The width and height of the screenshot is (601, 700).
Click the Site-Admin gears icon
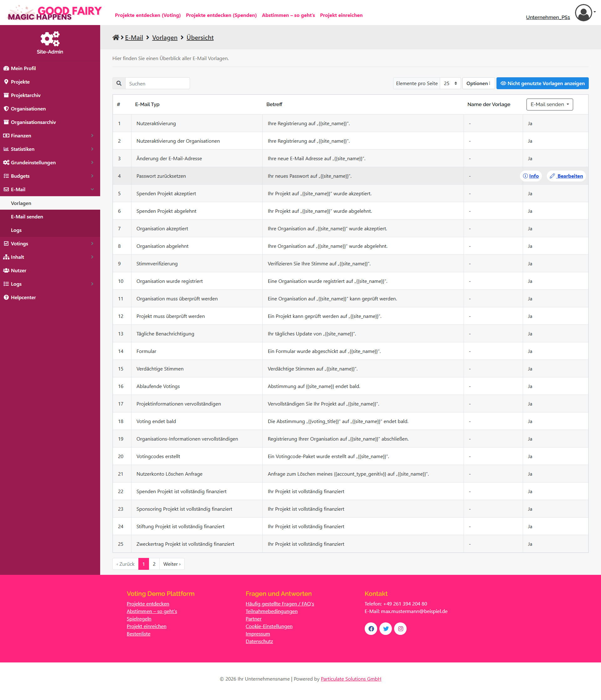[x=50, y=39]
